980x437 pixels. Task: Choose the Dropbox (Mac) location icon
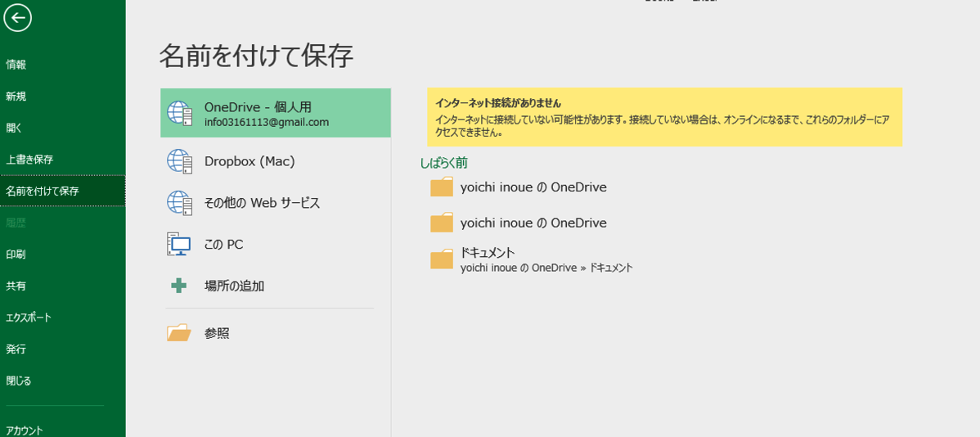click(x=179, y=161)
